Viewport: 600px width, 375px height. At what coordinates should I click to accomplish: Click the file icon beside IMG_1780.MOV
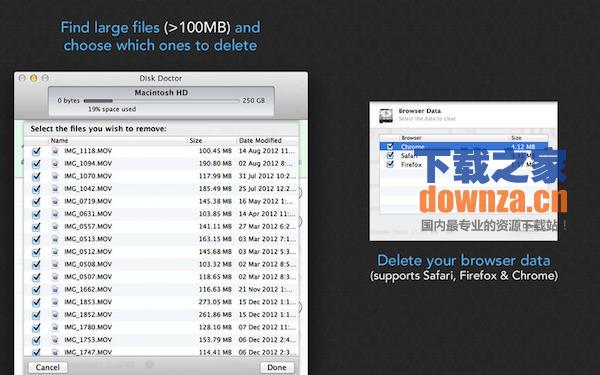click(55, 327)
